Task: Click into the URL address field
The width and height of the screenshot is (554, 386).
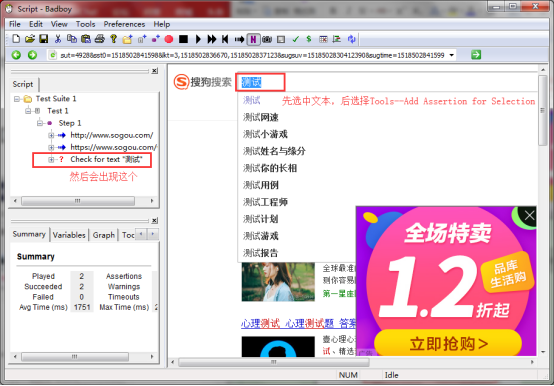Action: coord(252,55)
